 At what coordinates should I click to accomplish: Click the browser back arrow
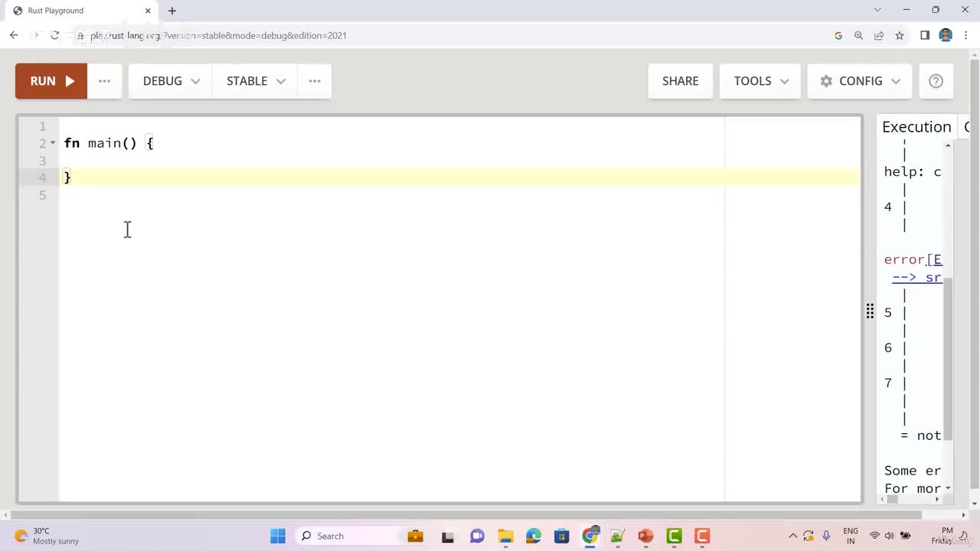click(14, 35)
